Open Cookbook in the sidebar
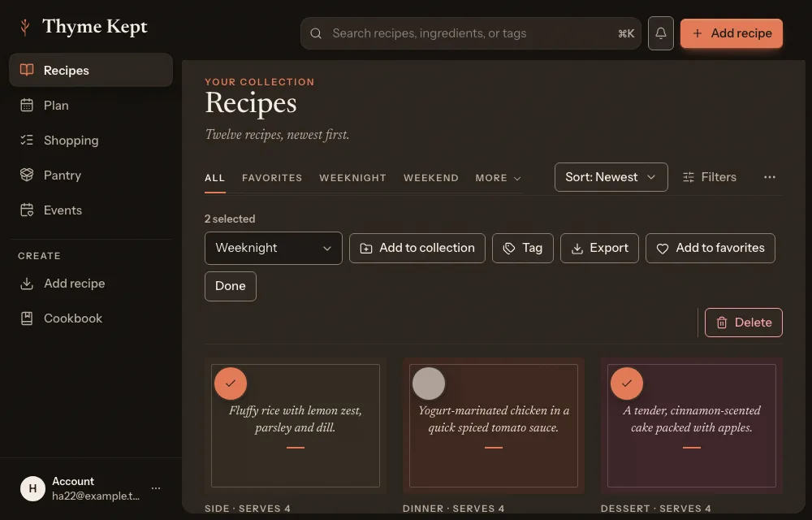This screenshot has width=812, height=520. [91, 318]
